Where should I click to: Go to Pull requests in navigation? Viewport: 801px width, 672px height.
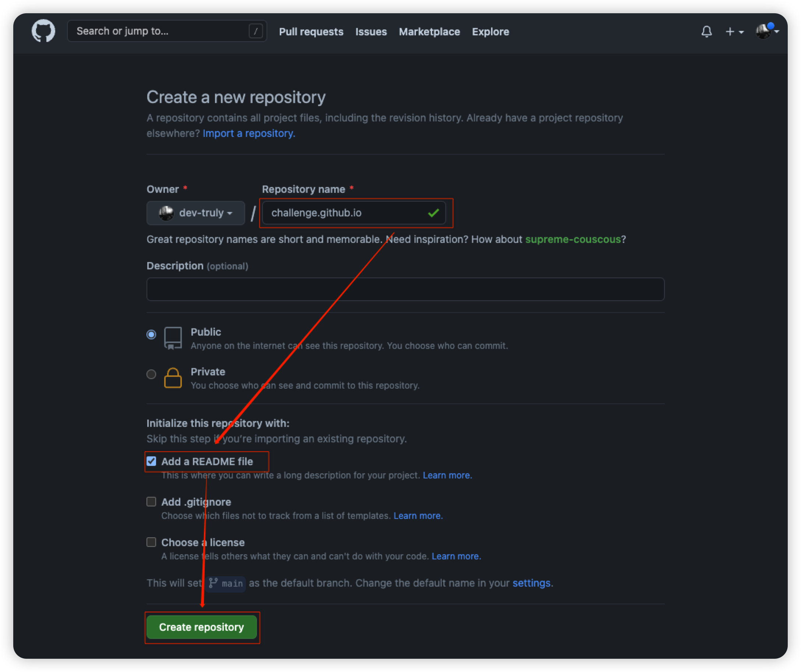click(x=311, y=32)
